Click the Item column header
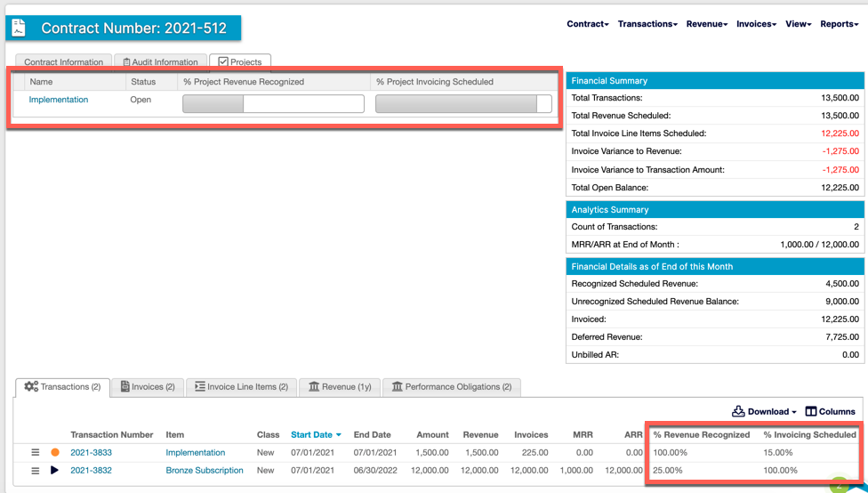 pos(175,435)
